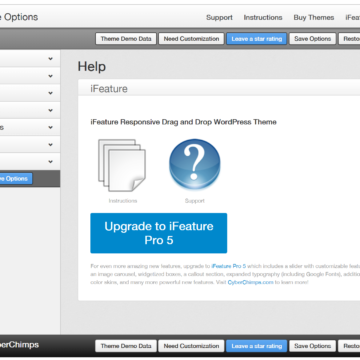Click the blue Save Options button in sidebar
The height and width of the screenshot is (360, 360).
(x=16, y=179)
